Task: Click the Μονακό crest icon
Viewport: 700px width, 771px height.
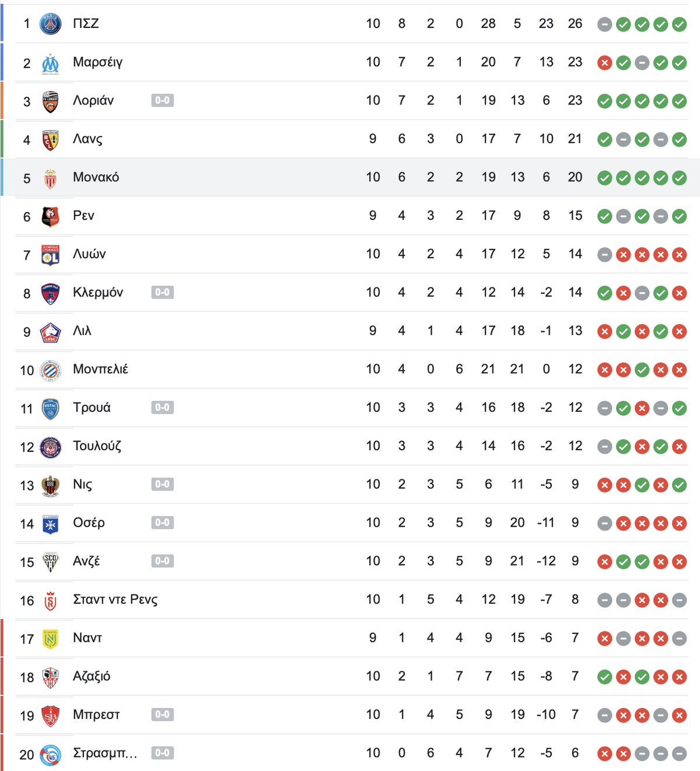Action: point(50,178)
